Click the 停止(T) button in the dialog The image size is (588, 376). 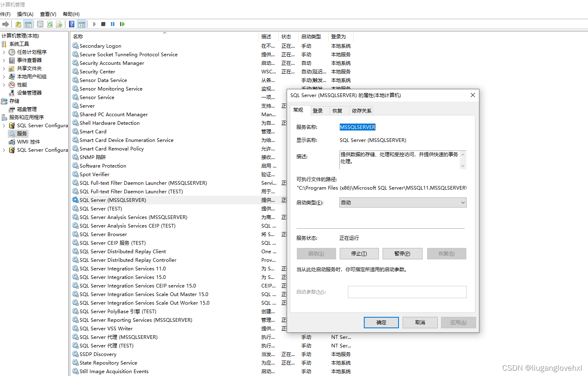359,254
